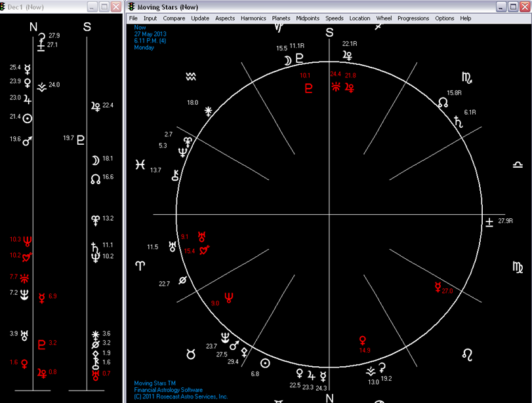Click the white Jupiter glyph at 23.3
The width and height of the screenshot is (532, 403).
click(x=311, y=375)
